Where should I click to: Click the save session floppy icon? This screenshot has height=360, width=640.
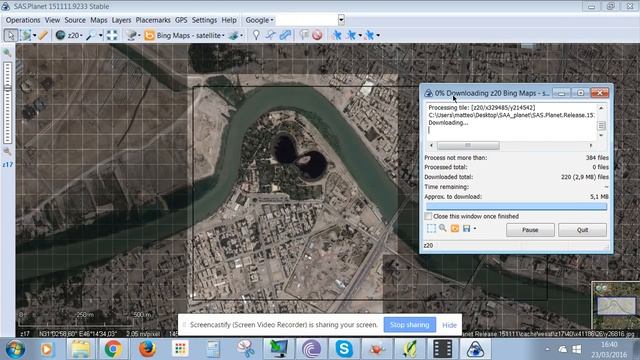click(x=467, y=229)
